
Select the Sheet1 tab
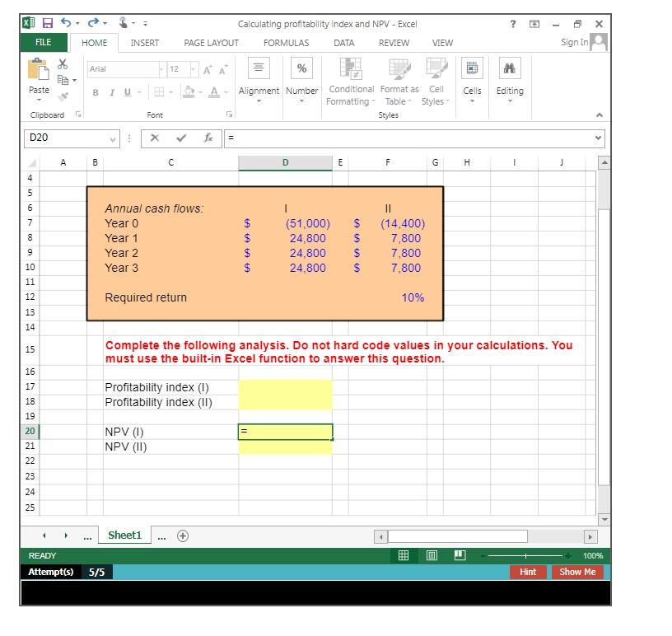click(x=124, y=535)
